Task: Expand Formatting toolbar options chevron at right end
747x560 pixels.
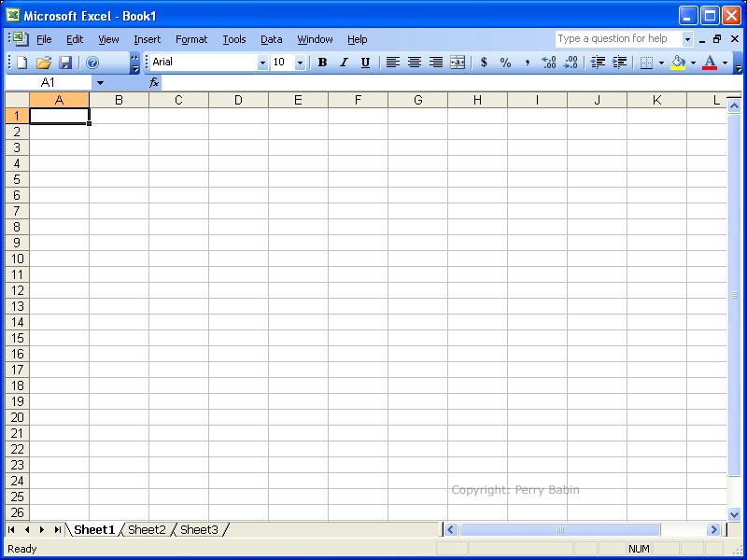Action: 738,63
